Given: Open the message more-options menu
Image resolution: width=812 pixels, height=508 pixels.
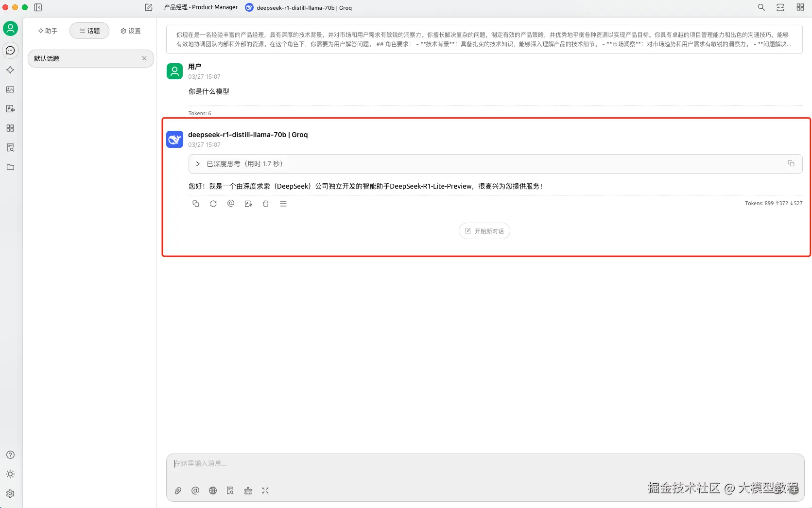Looking at the screenshot, I should tap(283, 204).
